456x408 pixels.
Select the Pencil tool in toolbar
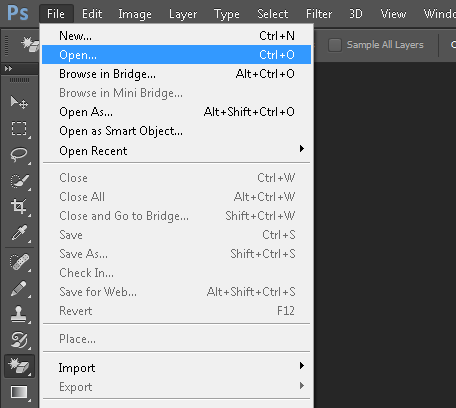[19, 288]
